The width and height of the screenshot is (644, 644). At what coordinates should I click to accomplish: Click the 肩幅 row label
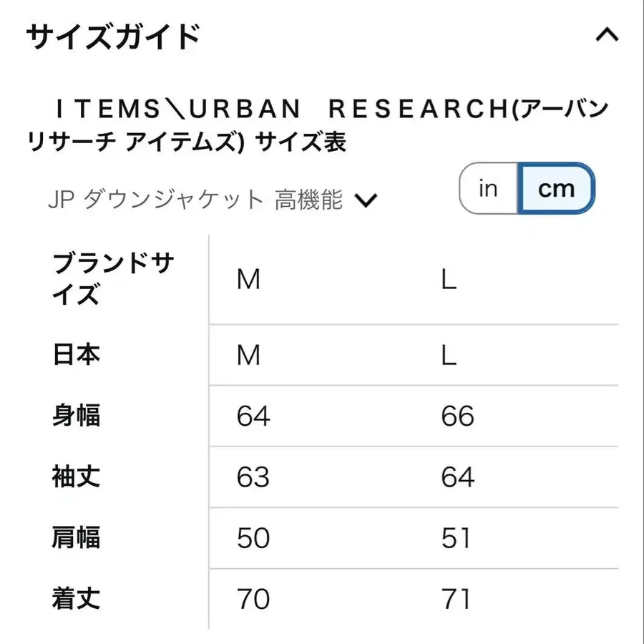click(75, 539)
